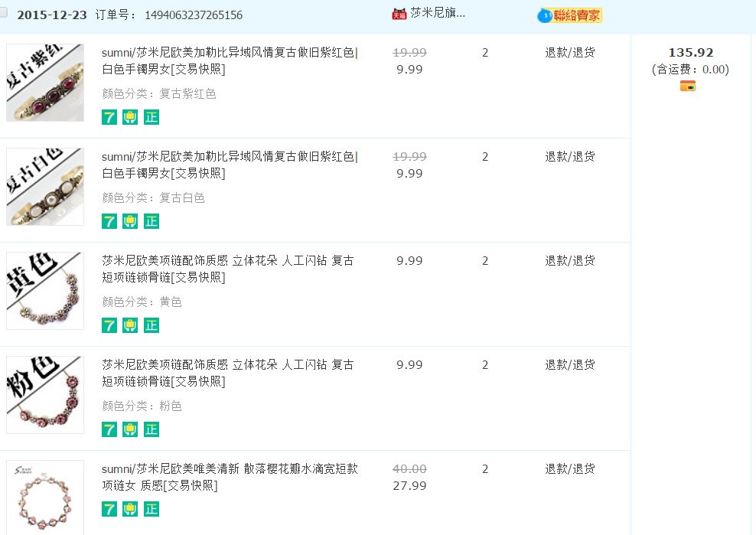Click the 正 icon for 复古紫红色 bracelet
The width and height of the screenshot is (756, 535).
click(152, 117)
